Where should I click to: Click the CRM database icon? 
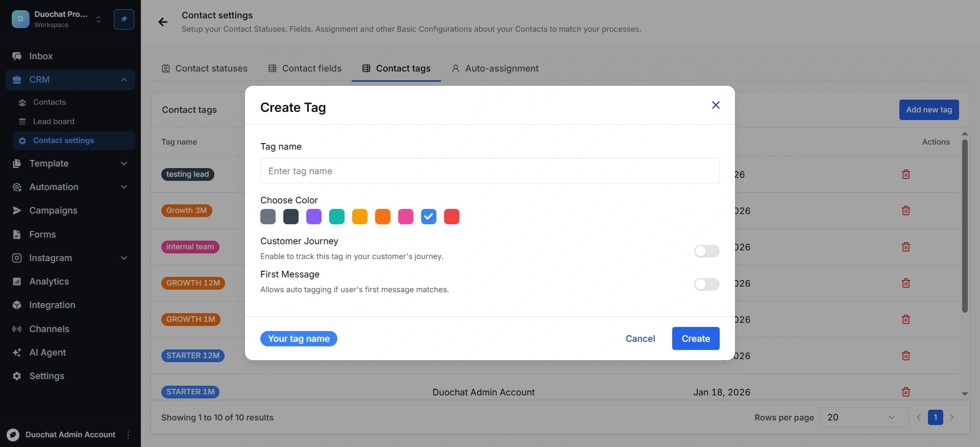[x=17, y=80]
